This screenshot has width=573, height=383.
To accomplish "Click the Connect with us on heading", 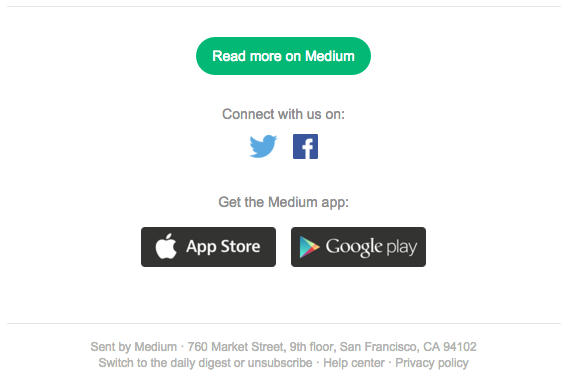I will (283, 114).
